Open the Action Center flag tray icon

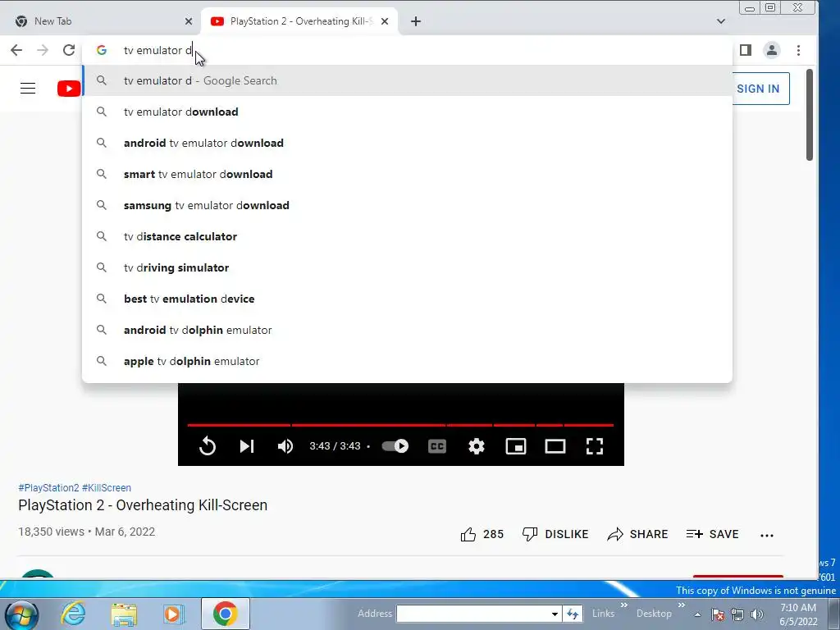click(718, 614)
